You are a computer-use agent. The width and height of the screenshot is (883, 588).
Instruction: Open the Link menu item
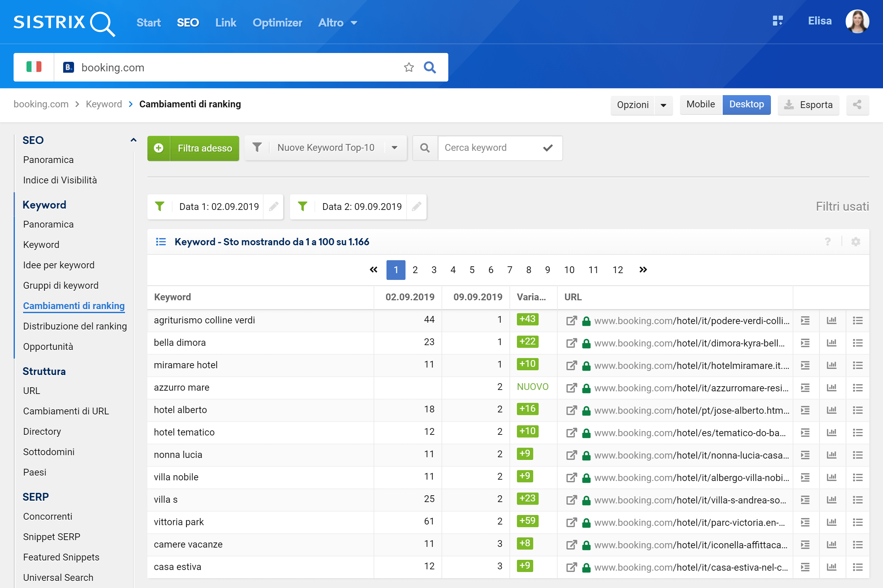[x=226, y=23]
